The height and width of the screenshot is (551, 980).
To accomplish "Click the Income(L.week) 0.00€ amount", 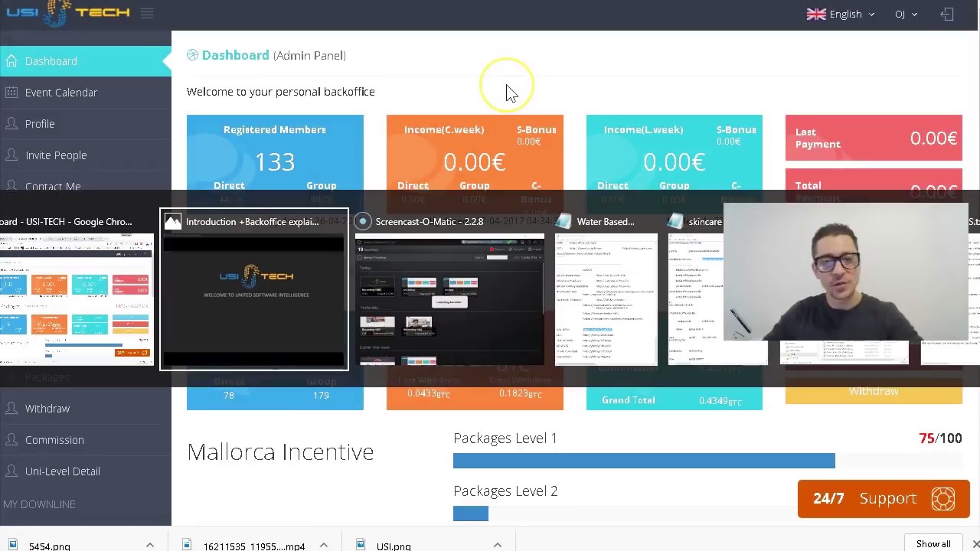I will tap(674, 162).
